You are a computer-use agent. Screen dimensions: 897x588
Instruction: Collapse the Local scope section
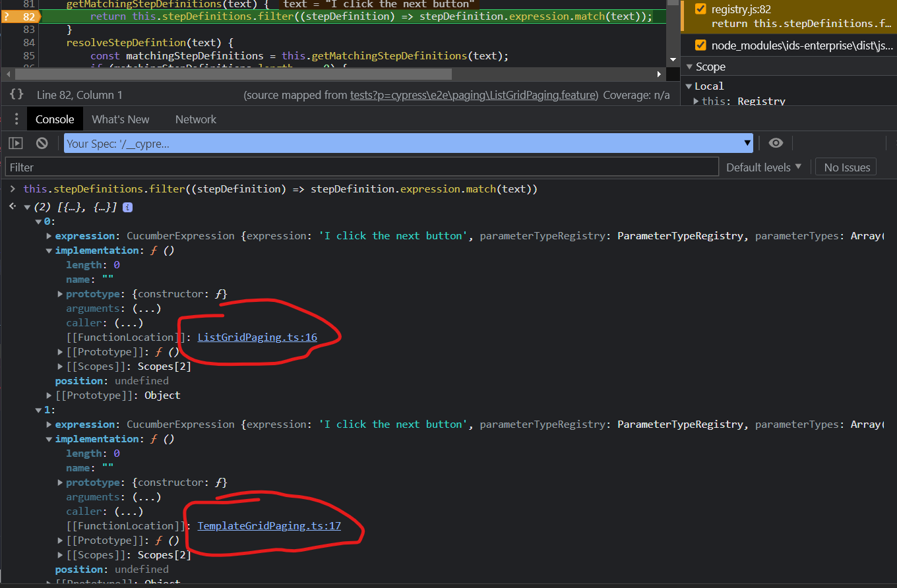tap(689, 86)
